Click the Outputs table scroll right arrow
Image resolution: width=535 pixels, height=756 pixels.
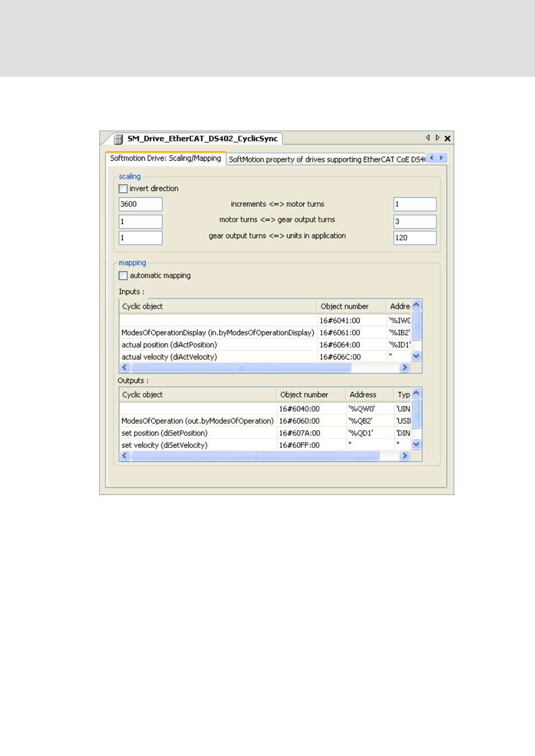[x=404, y=456]
